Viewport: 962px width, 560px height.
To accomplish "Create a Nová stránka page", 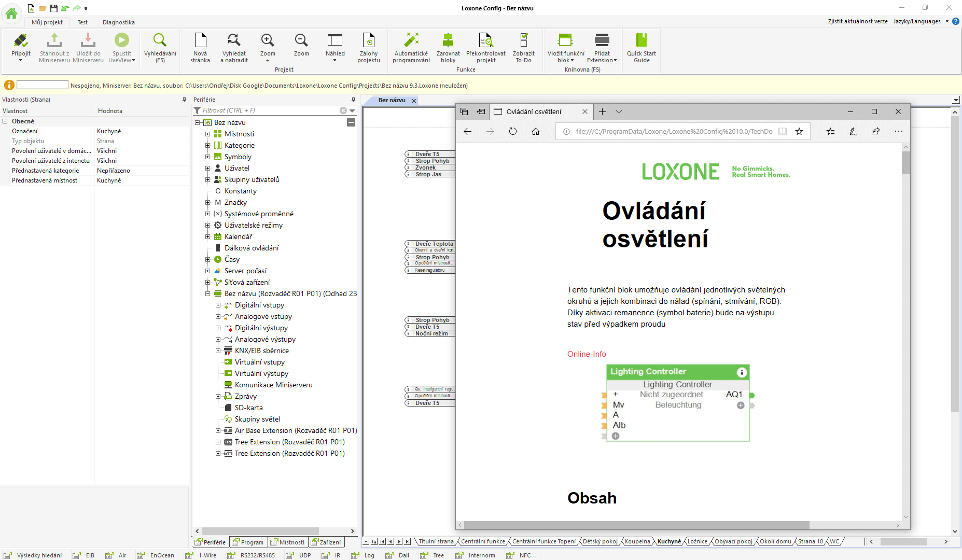I will coord(200,41).
